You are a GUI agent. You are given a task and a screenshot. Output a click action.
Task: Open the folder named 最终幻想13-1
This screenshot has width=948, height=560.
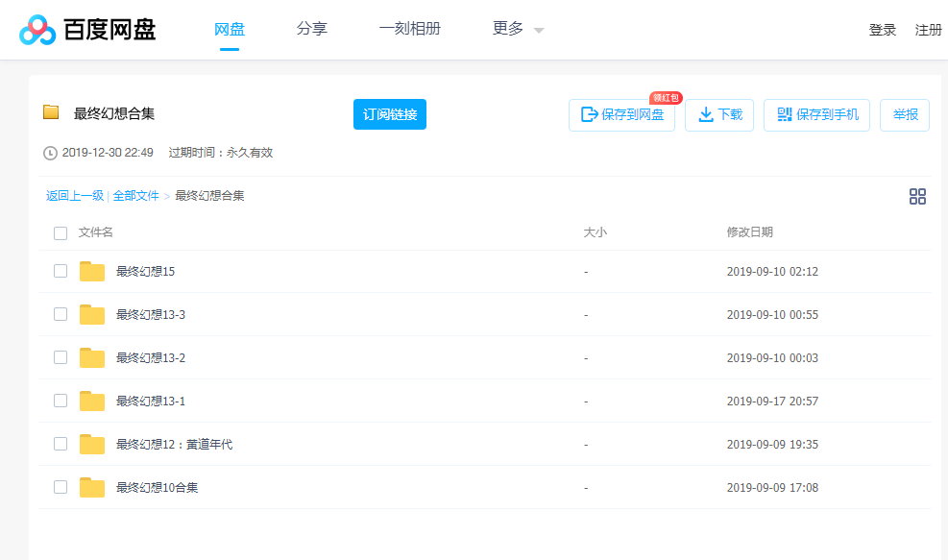click(151, 401)
